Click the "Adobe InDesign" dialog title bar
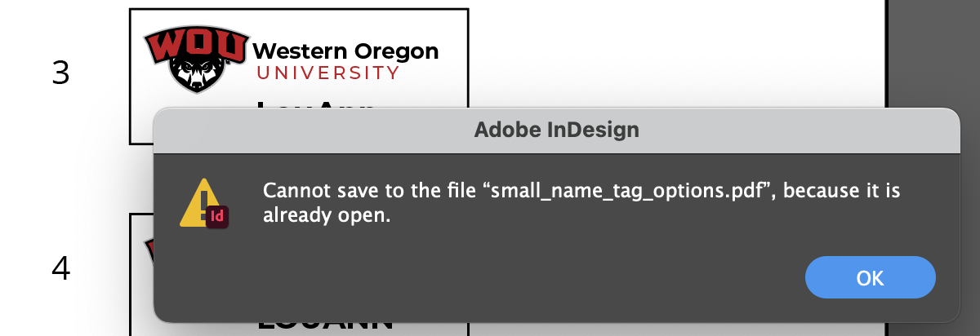The height and width of the screenshot is (336, 980). [556, 130]
